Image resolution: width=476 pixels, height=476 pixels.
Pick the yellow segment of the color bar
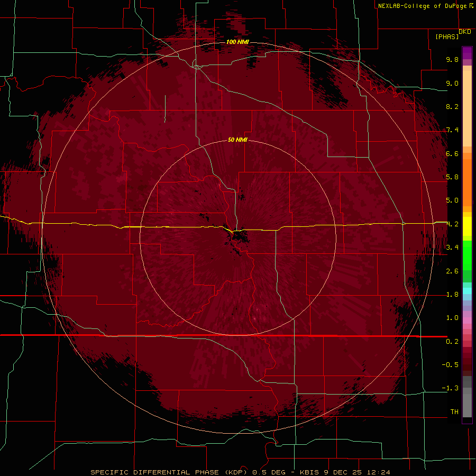(x=467, y=226)
